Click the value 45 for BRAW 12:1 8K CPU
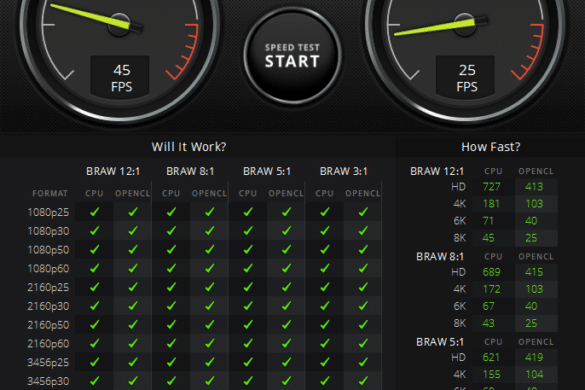 488,238
